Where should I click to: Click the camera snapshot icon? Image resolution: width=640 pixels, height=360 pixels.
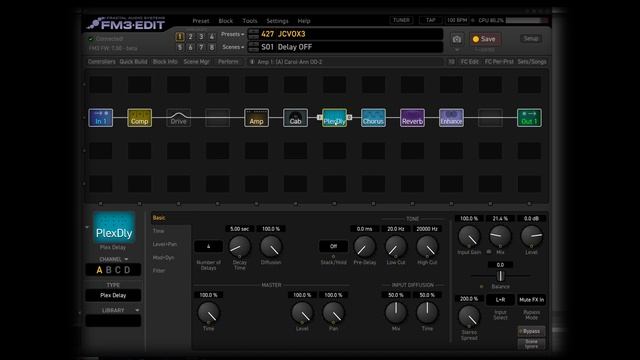pyautogui.click(x=457, y=39)
